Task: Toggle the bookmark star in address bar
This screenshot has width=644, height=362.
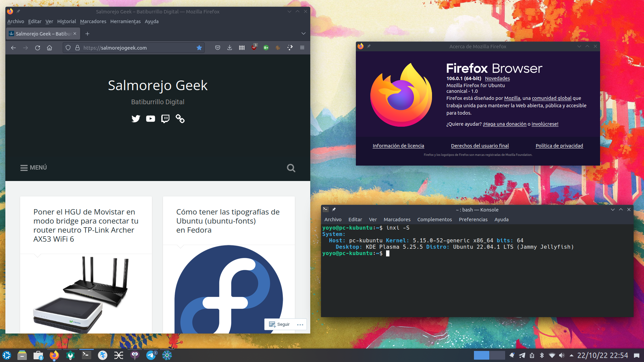Action: (x=199, y=48)
